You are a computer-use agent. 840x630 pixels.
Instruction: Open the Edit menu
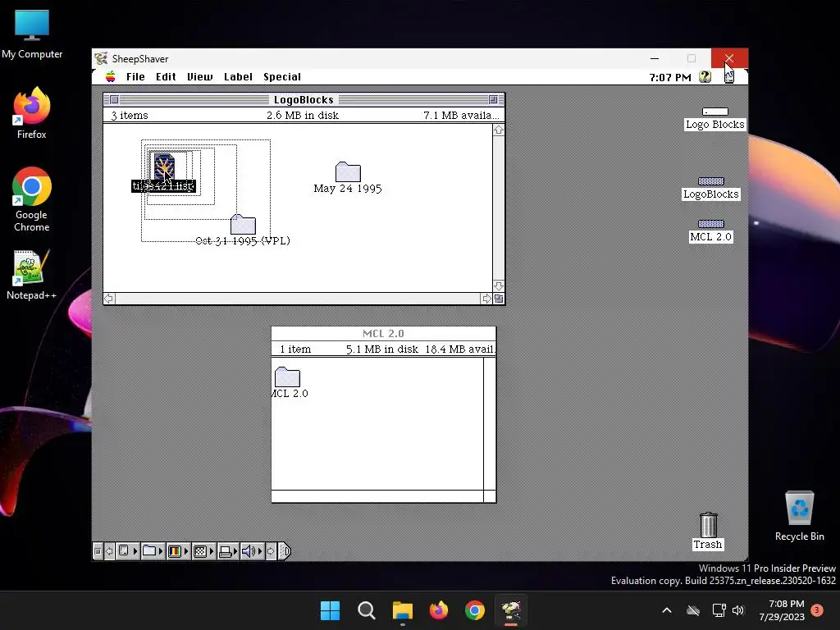(166, 76)
